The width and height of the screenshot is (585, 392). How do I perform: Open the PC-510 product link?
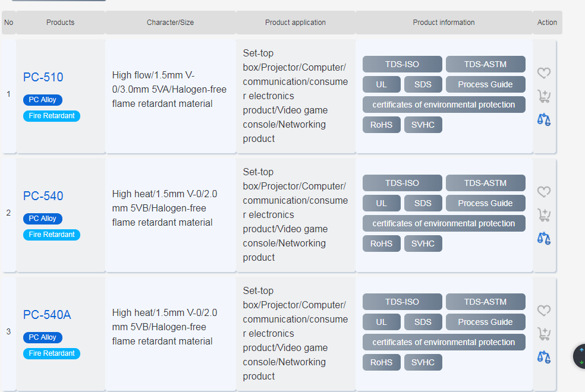[43, 77]
